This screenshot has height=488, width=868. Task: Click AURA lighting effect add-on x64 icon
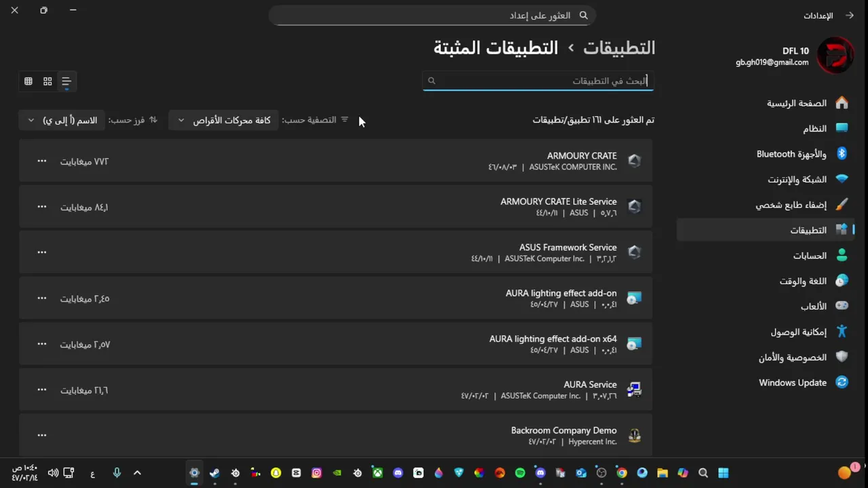click(634, 344)
